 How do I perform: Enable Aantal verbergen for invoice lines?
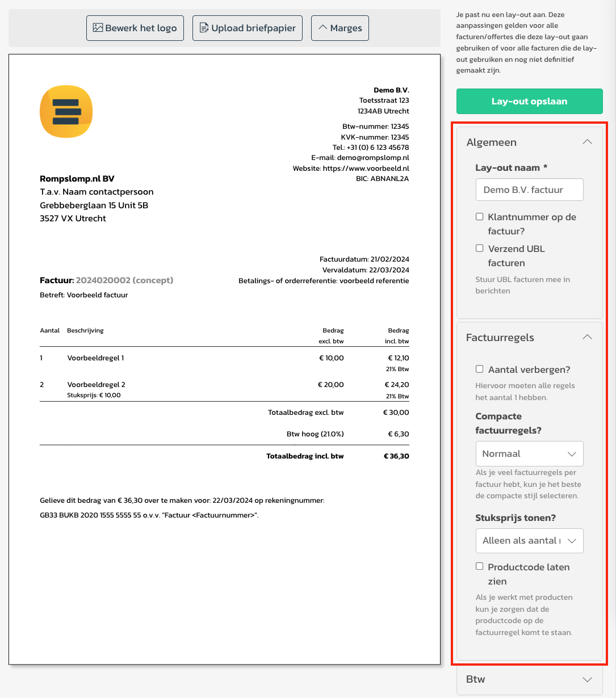click(x=479, y=369)
